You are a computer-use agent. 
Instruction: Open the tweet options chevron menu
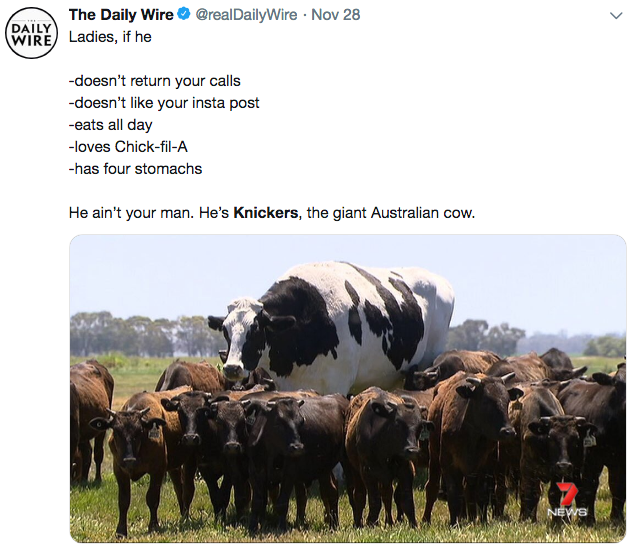click(616, 16)
